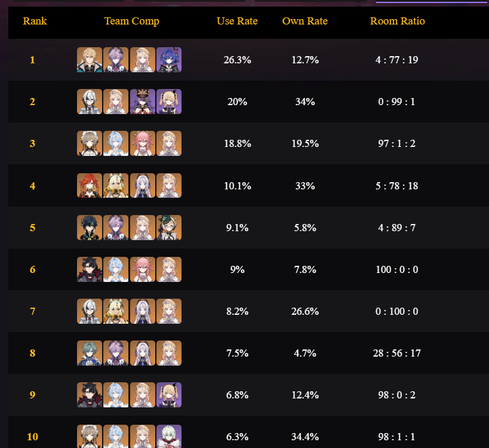The height and width of the screenshot is (448, 489).
Task: Click the crowned purple-haired character in rank 2
Action: [143, 102]
